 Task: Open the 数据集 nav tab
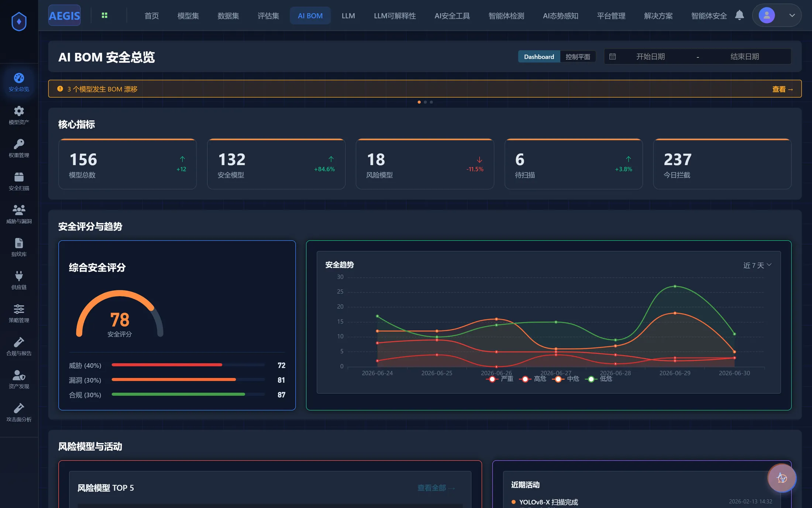[228, 16]
